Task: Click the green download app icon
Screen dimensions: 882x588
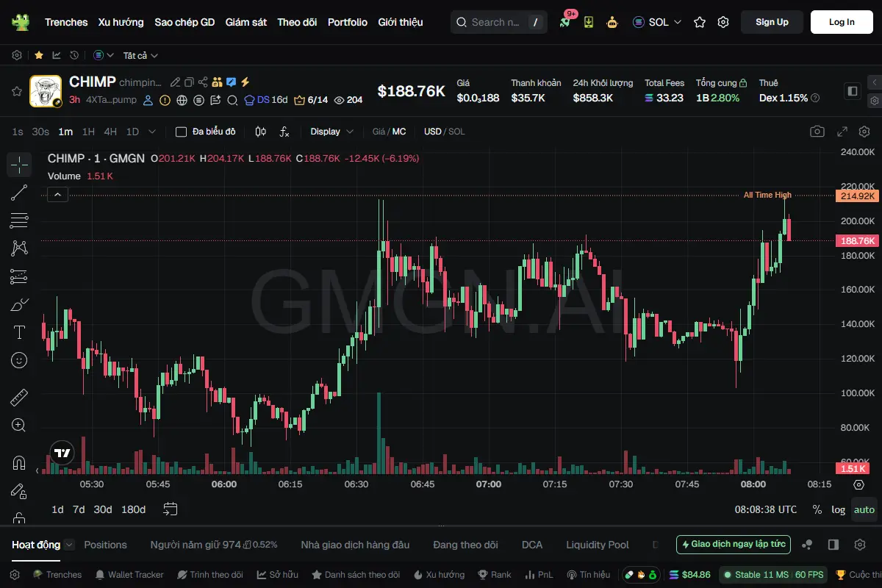Action: [589, 22]
